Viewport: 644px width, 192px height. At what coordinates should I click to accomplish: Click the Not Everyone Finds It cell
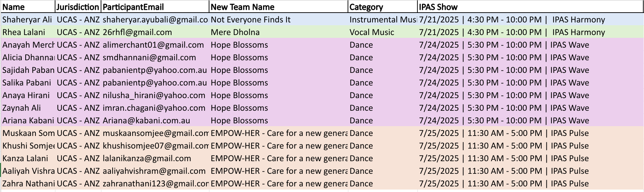pos(250,20)
